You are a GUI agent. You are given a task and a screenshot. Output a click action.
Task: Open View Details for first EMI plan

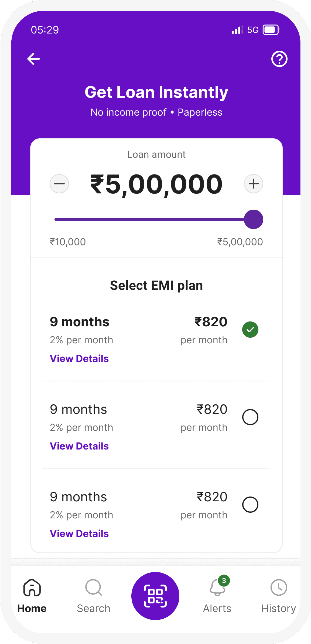79,359
